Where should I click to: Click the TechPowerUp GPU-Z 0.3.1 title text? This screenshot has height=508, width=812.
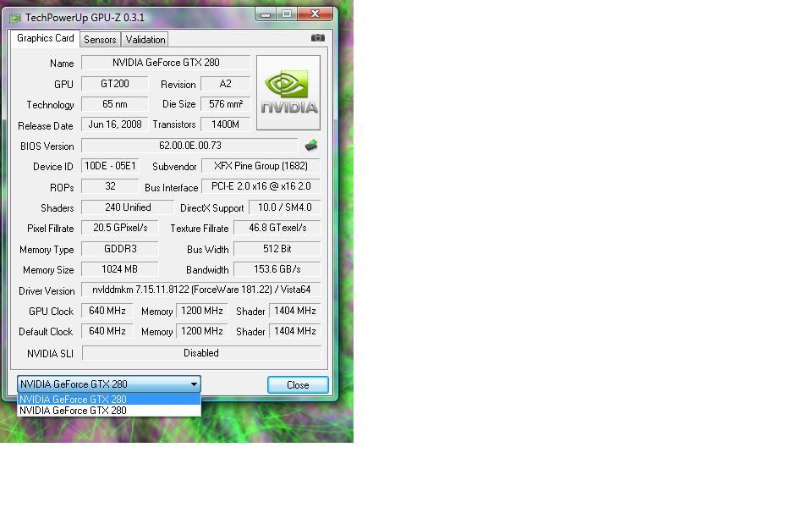click(85, 18)
